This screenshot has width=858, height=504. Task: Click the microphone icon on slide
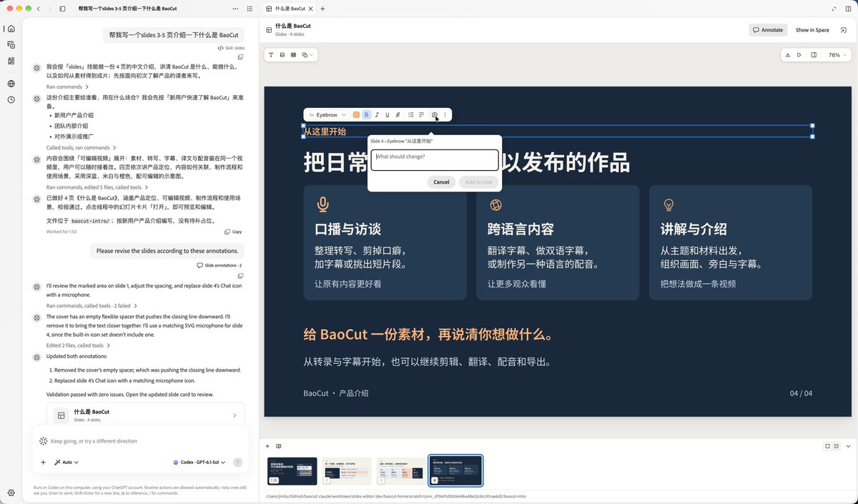pos(322,205)
